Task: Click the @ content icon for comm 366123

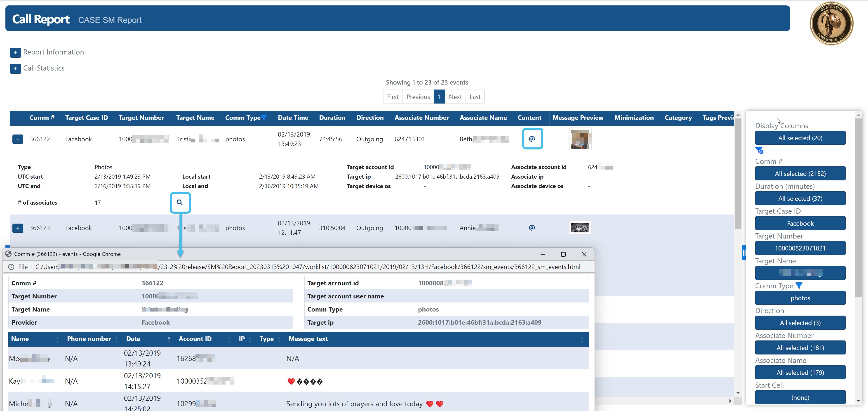Action: pyautogui.click(x=532, y=228)
